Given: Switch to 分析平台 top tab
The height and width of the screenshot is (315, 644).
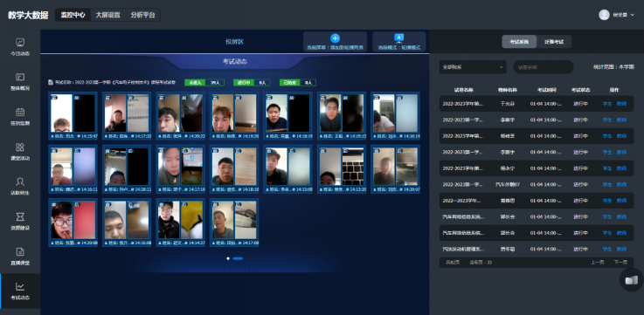Looking at the screenshot, I should [x=143, y=15].
